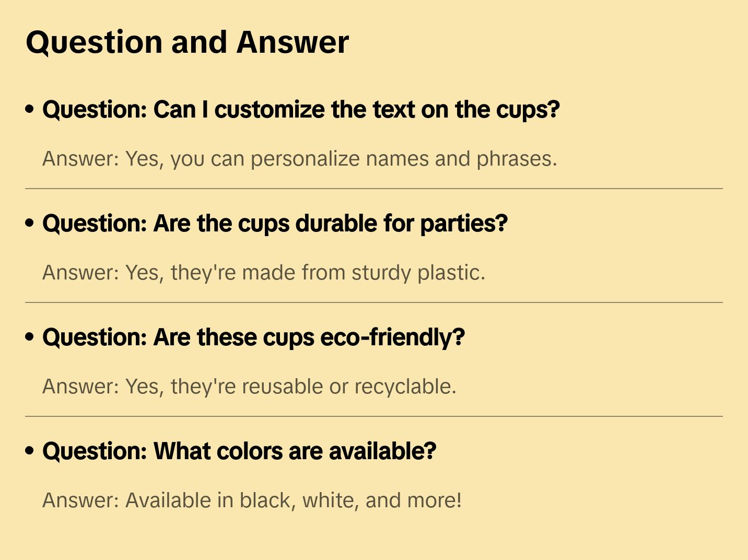Click the bullet beside the customize text question
Image resolution: width=748 pixels, height=560 pixels.
(30, 109)
